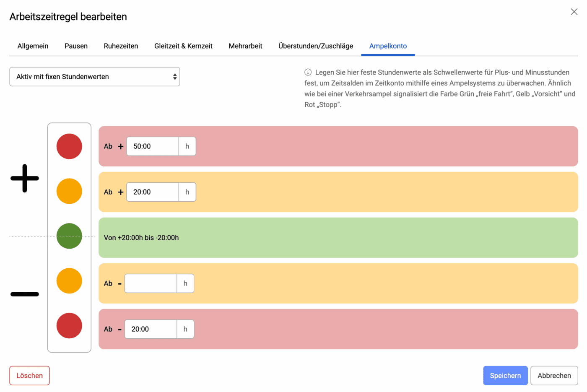Click the info icon beside the description text
The image size is (587, 392).
click(x=308, y=72)
